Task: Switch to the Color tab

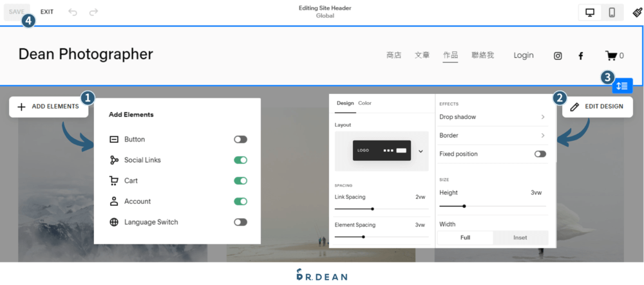Action: pos(365,104)
